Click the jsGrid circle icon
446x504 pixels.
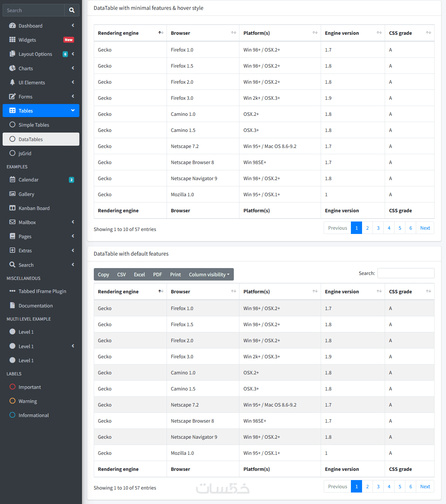pyautogui.click(x=12, y=153)
